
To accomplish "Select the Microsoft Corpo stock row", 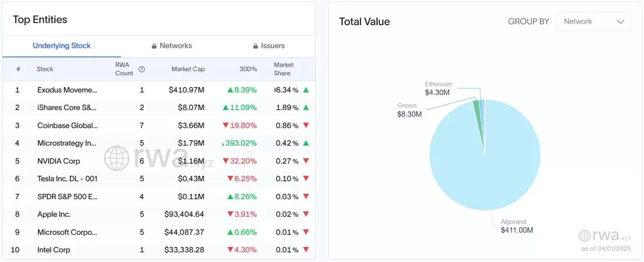I will point(159,232).
